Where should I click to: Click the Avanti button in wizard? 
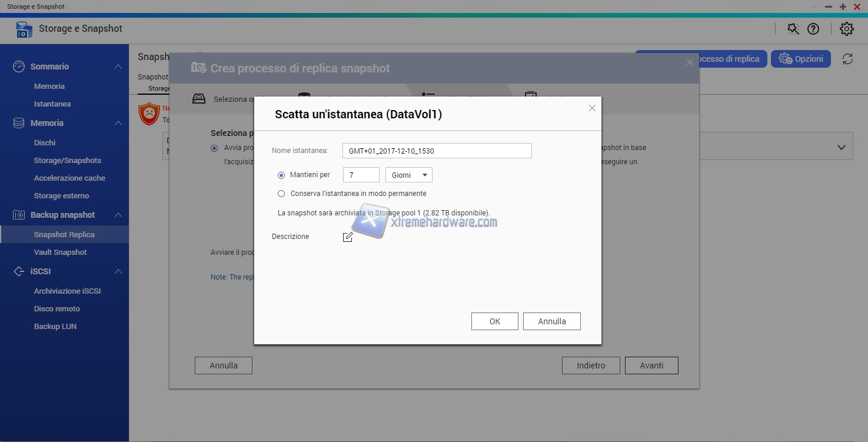click(x=651, y=365)
